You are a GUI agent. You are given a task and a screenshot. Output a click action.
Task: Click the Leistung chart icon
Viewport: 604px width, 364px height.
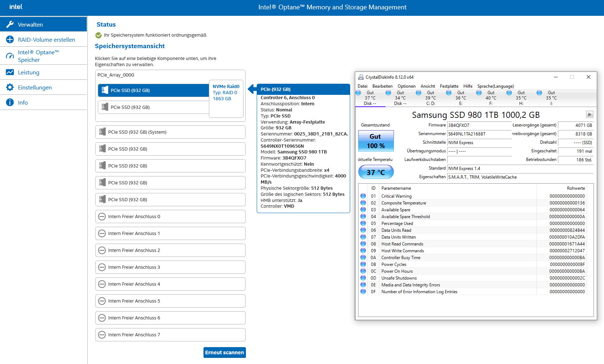pyautogui.click(x=10, y=72)
